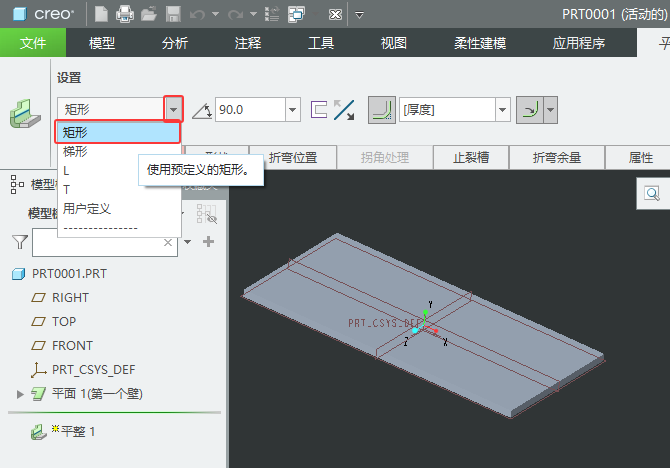670x468 pixels.
Task: Open the 折弯余量 panel tab
Action: click(557, 158)
